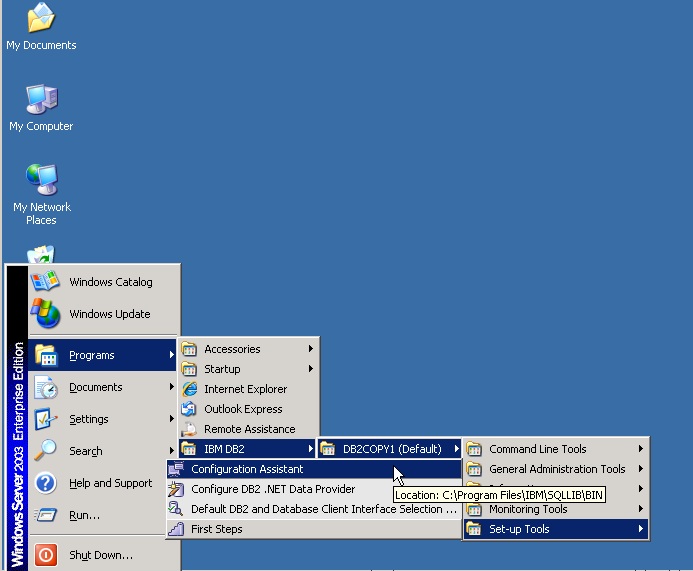Click the Monitoring Tools label
Screen dimensions: 693x571
click(x=528, y=509)
